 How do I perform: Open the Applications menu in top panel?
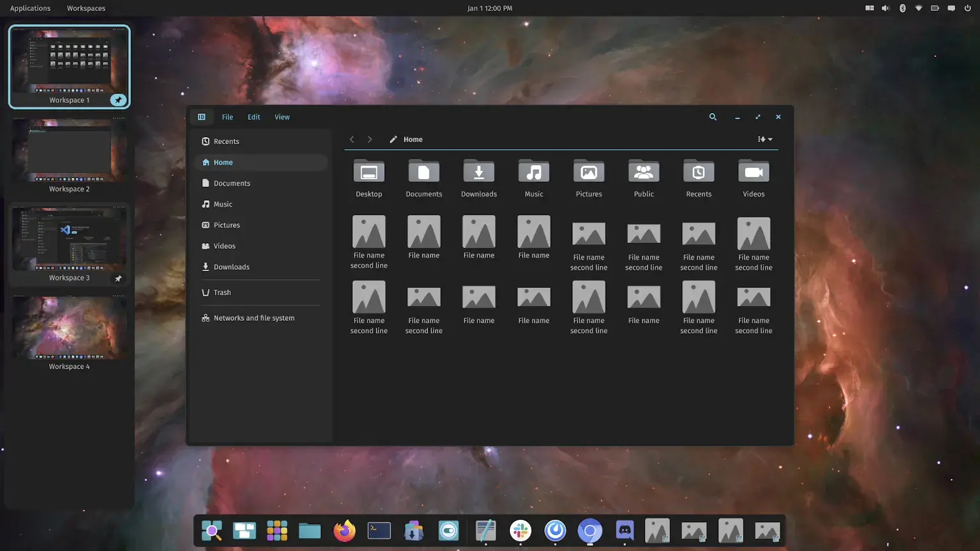click(30, 8)
